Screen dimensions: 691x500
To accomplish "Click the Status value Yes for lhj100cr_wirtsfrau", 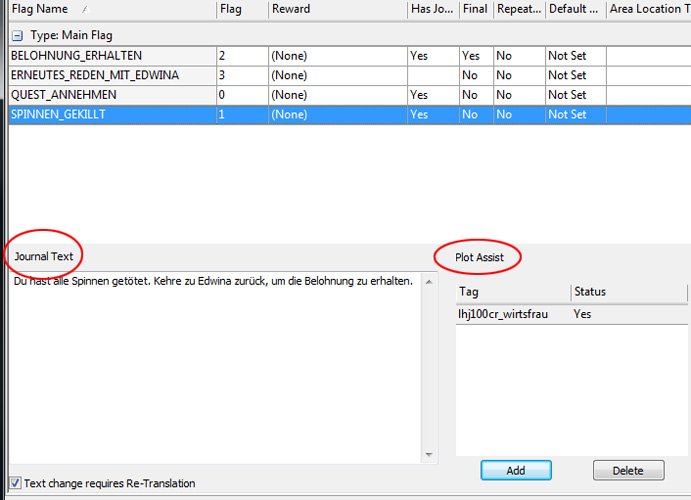I will pyautogui.click(x=582, y=314).
